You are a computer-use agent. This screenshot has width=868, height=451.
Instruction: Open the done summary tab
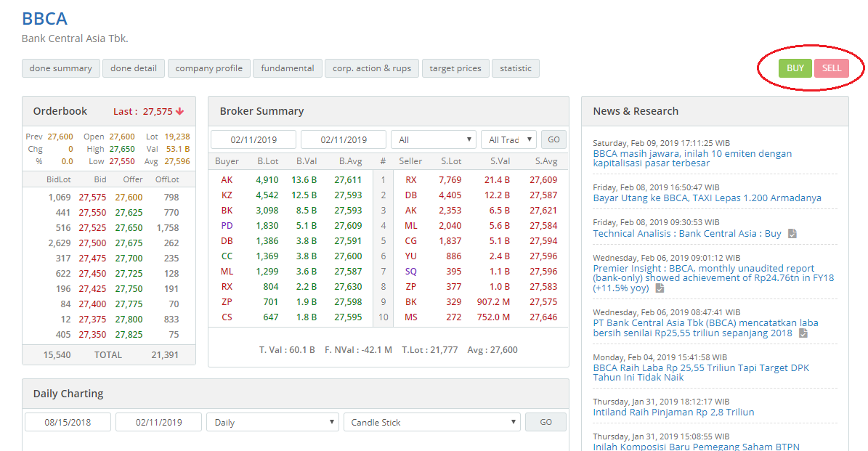61,68
